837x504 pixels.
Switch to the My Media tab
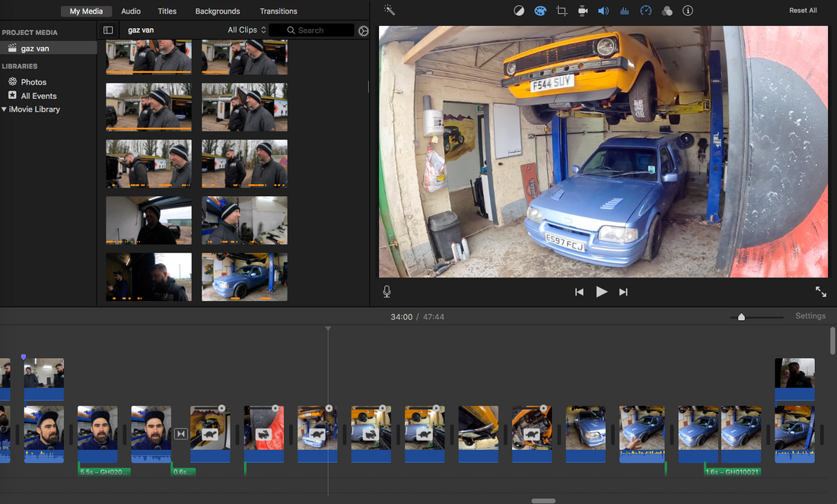point(86,11)
